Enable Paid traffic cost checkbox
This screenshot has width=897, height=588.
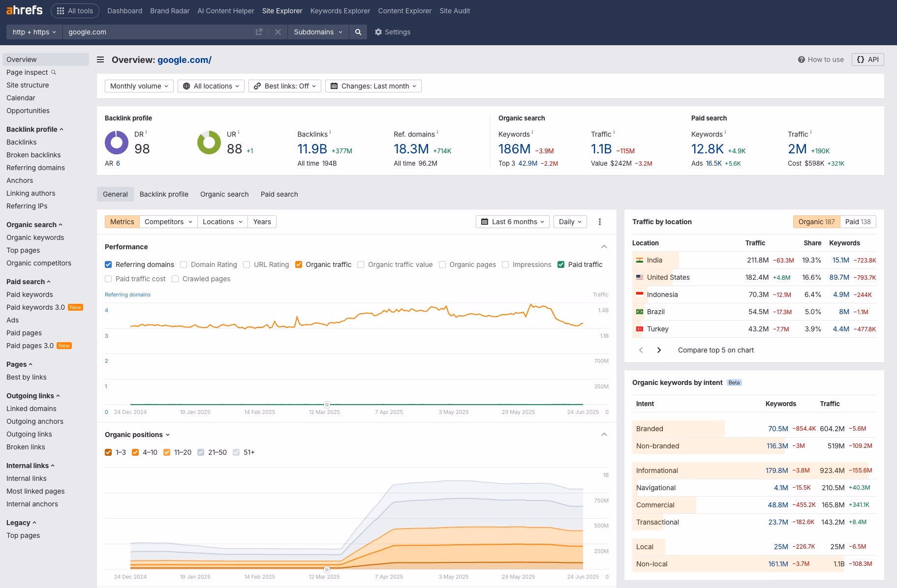[108, 279]
